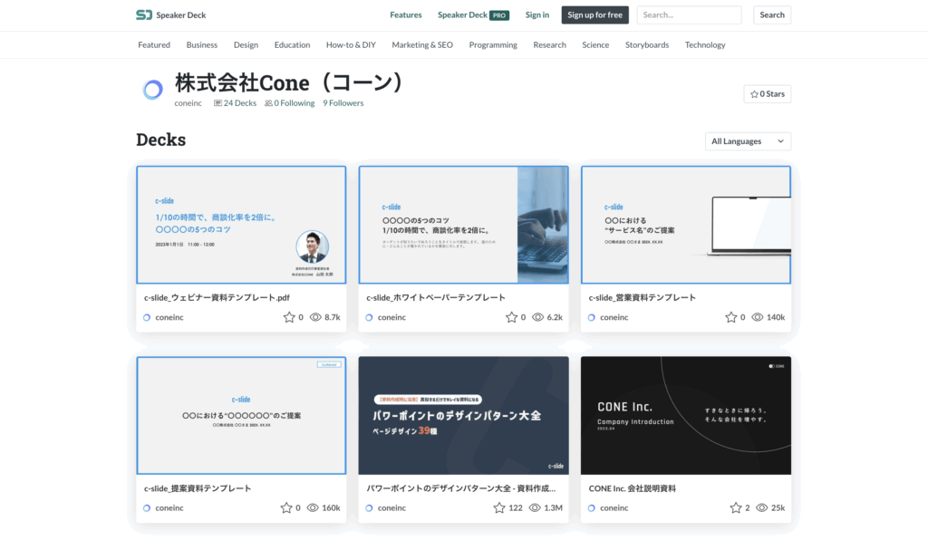This screenshot has width=928, height=560.
Task: Open the Speaker Deck PRO link
Action: (473, 14)
